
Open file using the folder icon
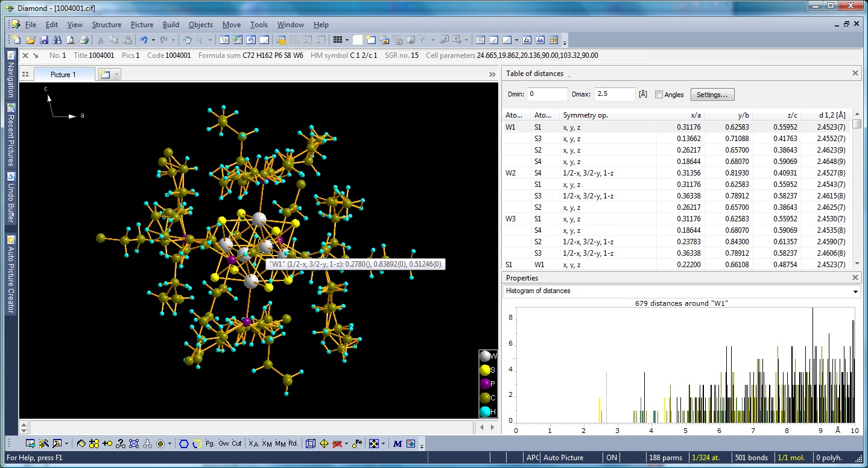30,40
